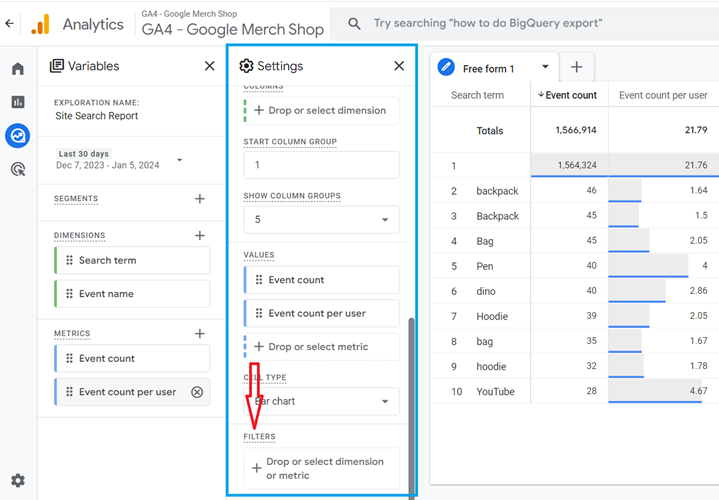Select Search term dimension chip
This screenshot has width=719, height=500.
(132, 261)
